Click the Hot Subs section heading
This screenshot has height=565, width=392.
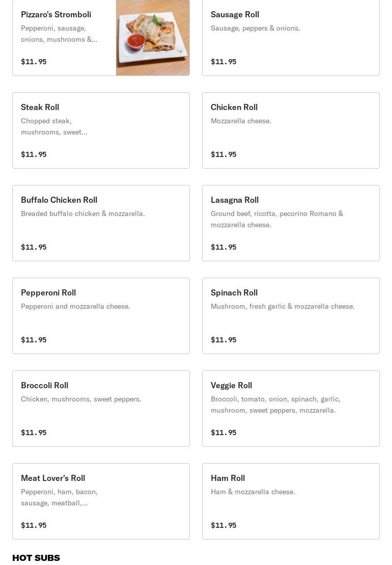pos(36,558)
